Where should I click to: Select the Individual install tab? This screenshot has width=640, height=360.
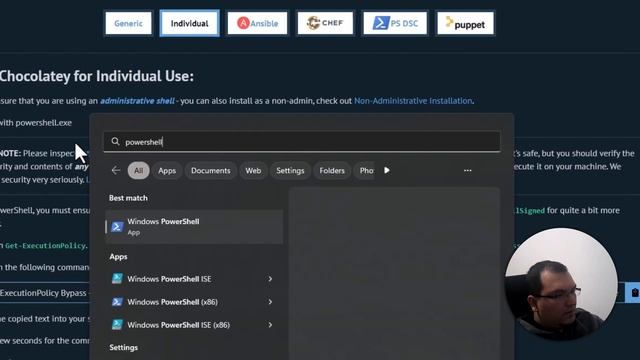[x=189, y=23]
